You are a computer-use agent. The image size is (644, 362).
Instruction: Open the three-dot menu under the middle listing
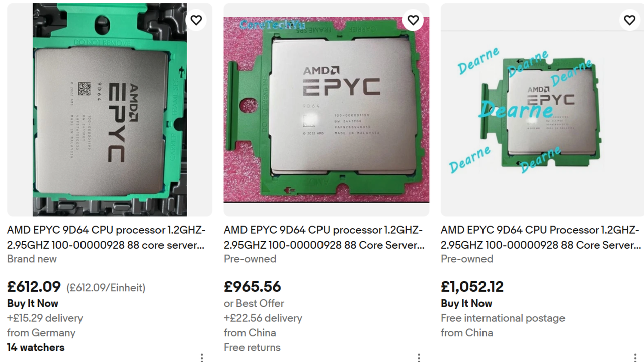(x=418, y=357)
